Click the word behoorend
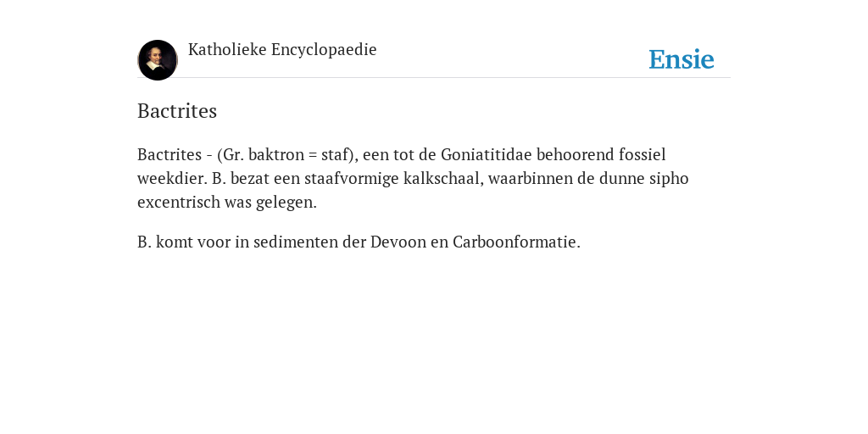Image resolution: width=868 pixels, height=434 pixels. tap(575, 154)
